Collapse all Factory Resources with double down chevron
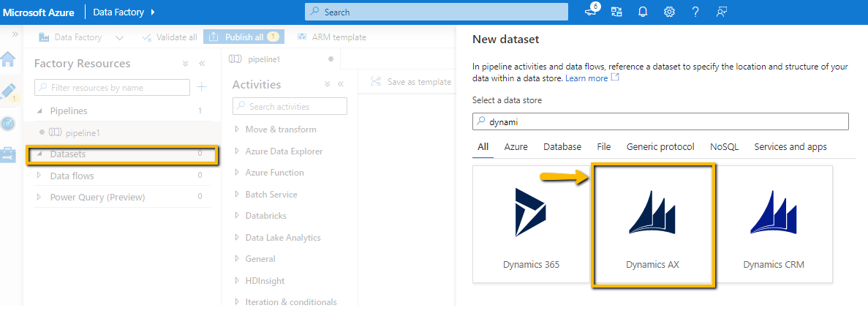 pyautogui.click(x=186, y=64)
